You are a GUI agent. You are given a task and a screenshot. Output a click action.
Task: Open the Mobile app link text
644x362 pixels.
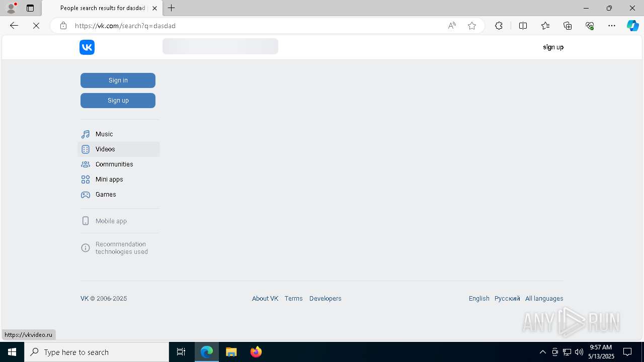tap(111, 221)
